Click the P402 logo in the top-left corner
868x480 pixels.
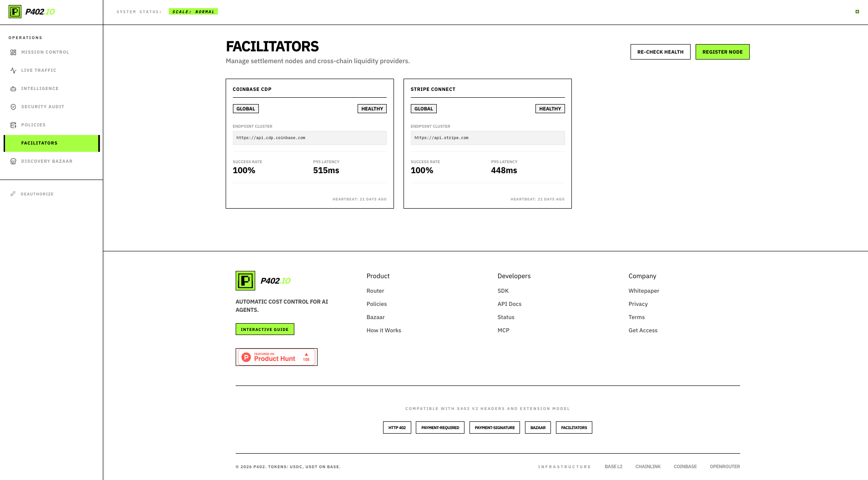click(15, 12)
